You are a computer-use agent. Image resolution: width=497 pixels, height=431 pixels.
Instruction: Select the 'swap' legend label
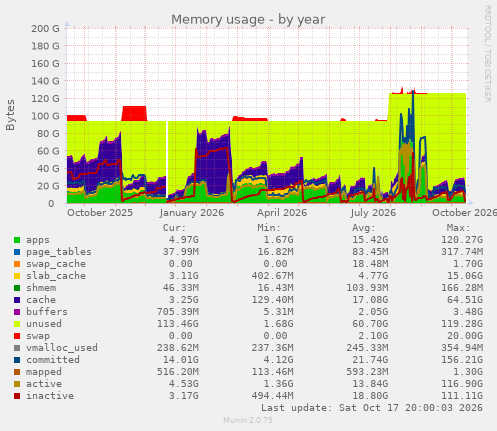tap(38, 336)
